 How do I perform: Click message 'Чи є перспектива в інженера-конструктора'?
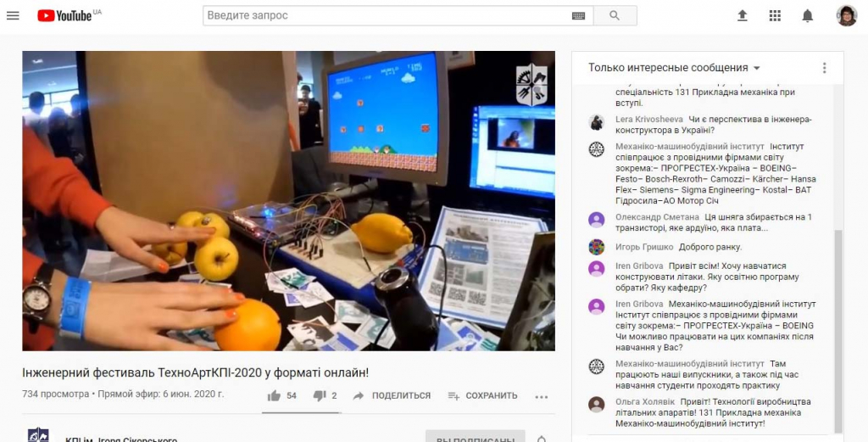pyautogui.click(x=714, y=126)
